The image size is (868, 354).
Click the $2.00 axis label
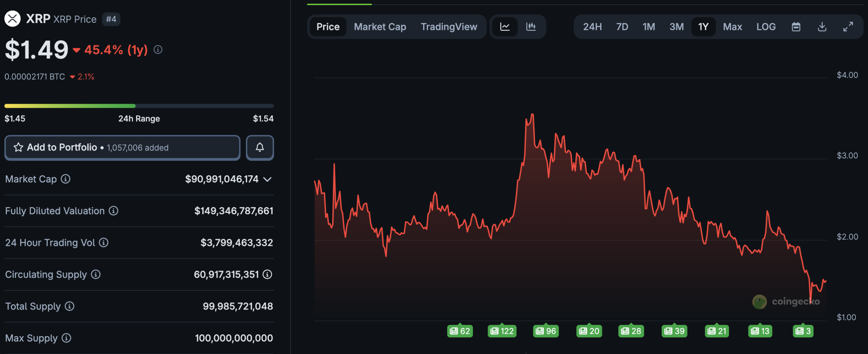click(847, 237)
